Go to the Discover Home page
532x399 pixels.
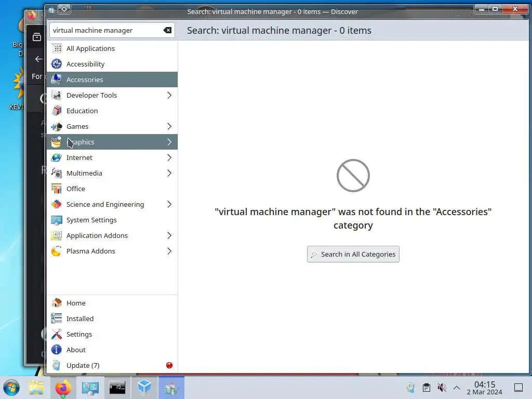click(112, 303)
